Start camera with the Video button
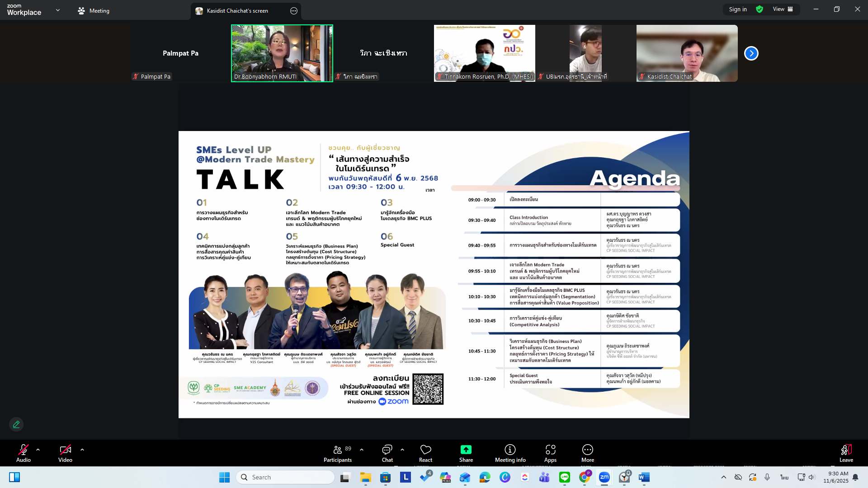 click(65, 453)
